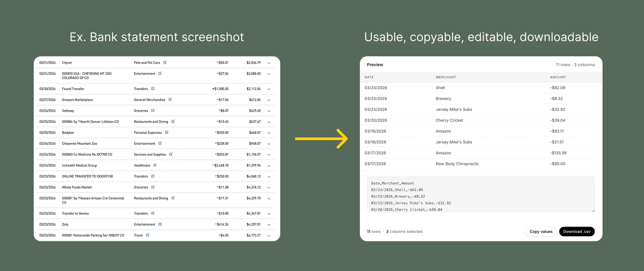Click the Download .csv button
Viewport: 644px width, 271px height.
point(577,231)
